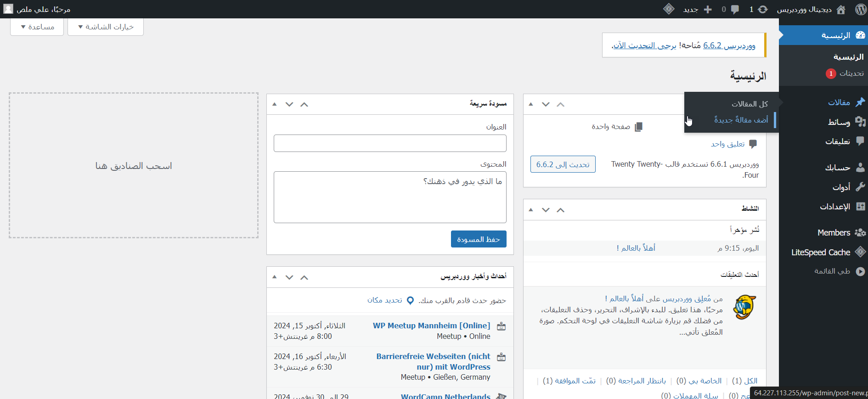The height and width of the screenshot is (399, 868).
Task: Toggle the مسودة سريعة panel collapse arrow
Action: (x=275, y=104)
